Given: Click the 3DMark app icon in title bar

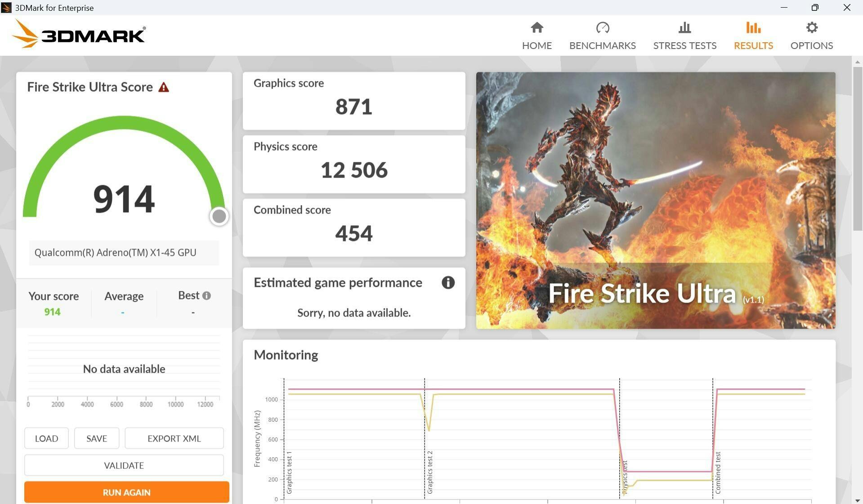Looking at the screenshot, I should coord(6,8).
